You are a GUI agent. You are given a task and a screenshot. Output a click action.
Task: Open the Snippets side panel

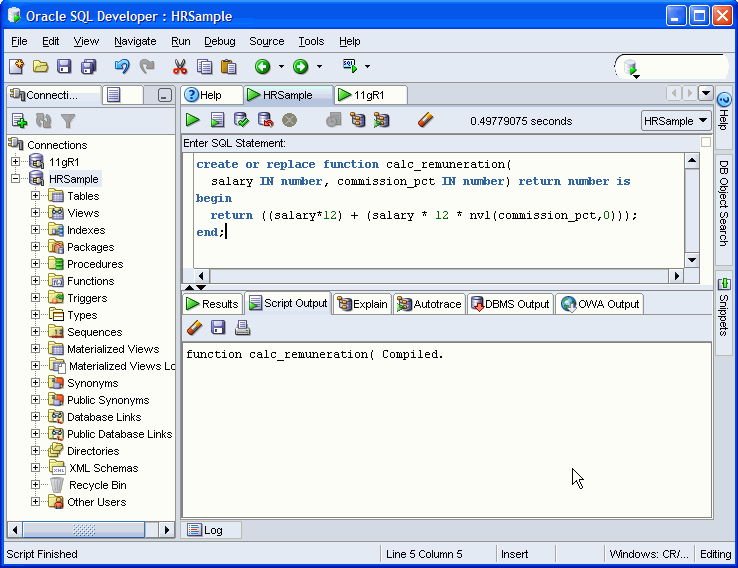click(x=724, y=307)
